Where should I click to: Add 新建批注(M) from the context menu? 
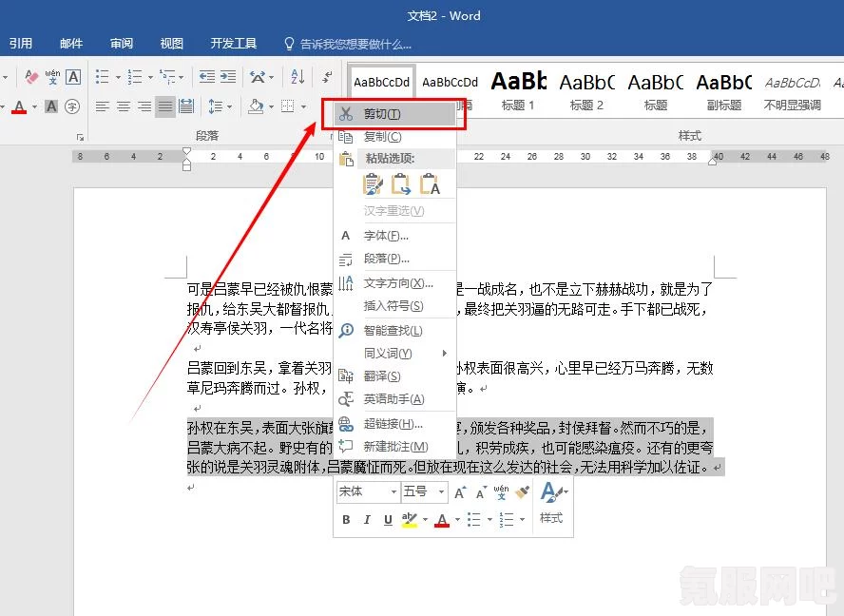[395, 447]
